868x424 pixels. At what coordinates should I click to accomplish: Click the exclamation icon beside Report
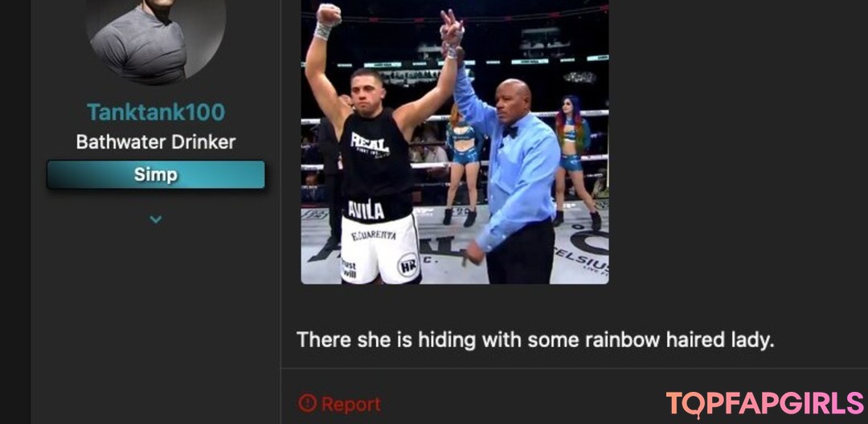[x=307, y=404]
